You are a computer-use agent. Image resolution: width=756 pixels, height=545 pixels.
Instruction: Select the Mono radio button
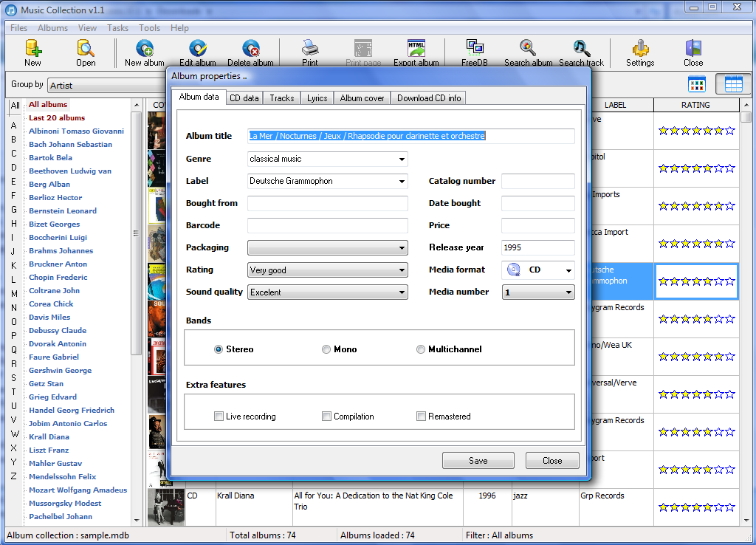click(x=326, y=349)
